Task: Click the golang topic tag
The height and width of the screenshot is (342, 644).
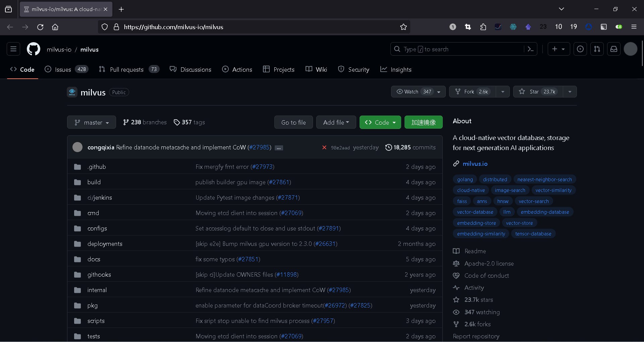Action: point(465,180)
